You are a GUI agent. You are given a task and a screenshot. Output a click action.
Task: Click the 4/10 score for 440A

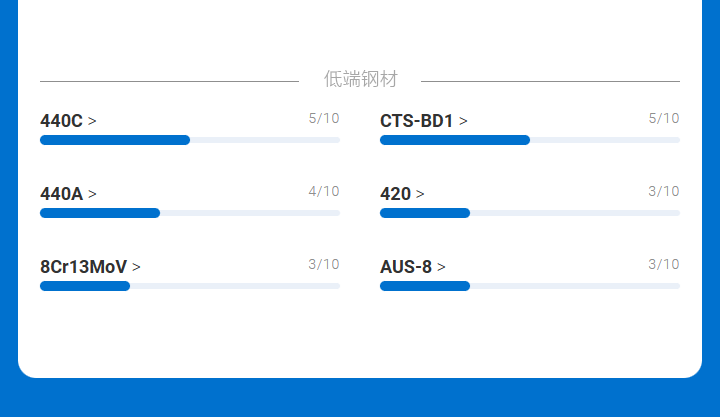click(x=324, y=191)
